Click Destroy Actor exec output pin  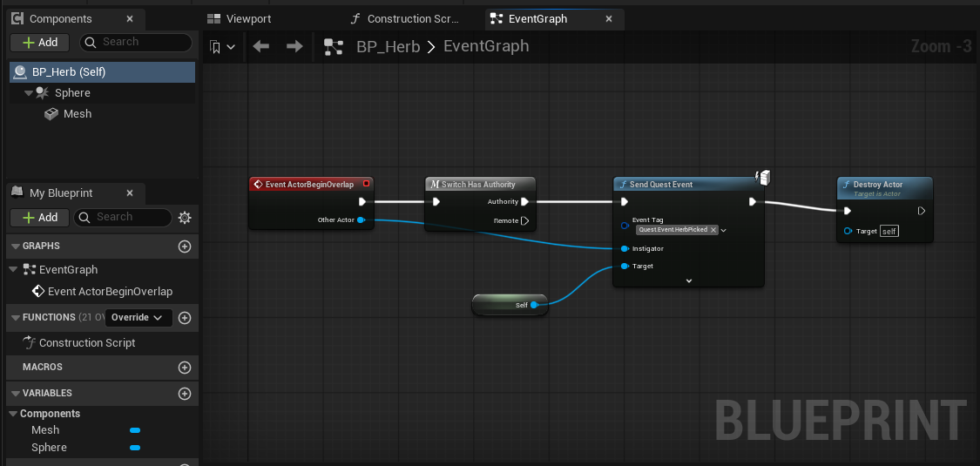(x=922, y=211)
